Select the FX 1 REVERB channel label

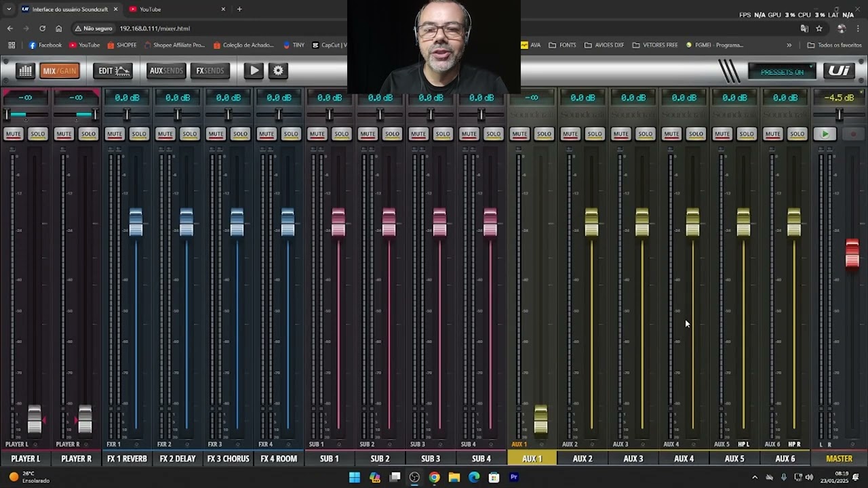tap(127, 459)
